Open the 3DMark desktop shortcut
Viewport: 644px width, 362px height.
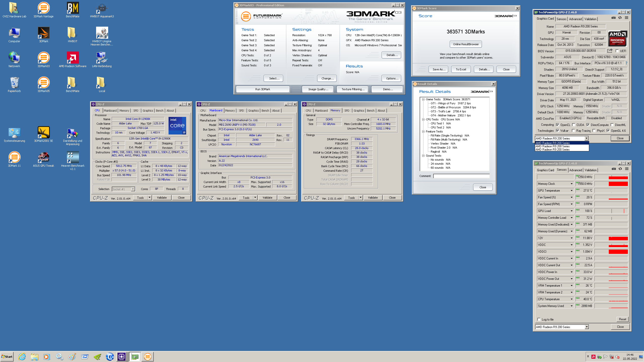pyautogui.click(x=44, y=35)
